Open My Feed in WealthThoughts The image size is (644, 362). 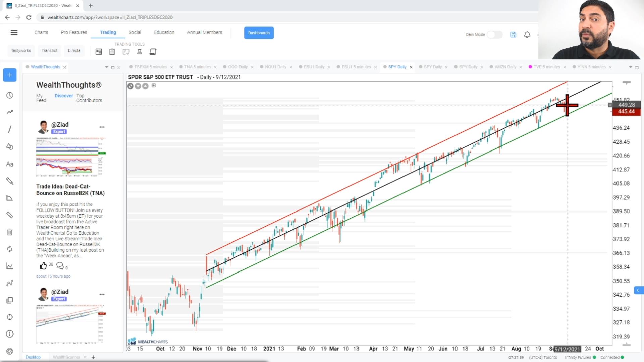point(41,98)
